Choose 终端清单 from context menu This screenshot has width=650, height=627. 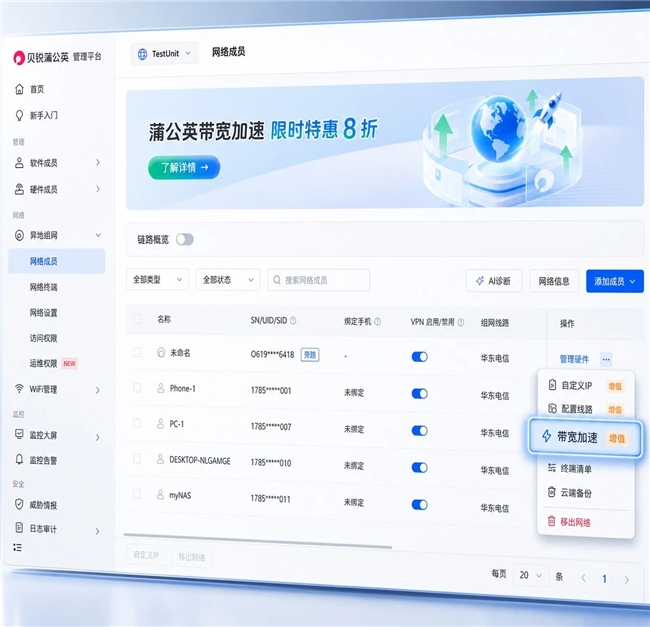click(x=585, y=468)
